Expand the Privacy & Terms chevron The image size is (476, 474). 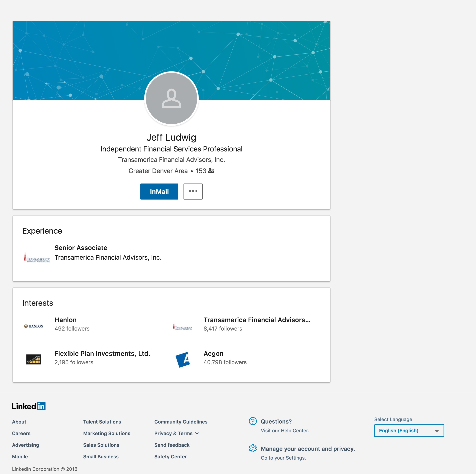197,433
